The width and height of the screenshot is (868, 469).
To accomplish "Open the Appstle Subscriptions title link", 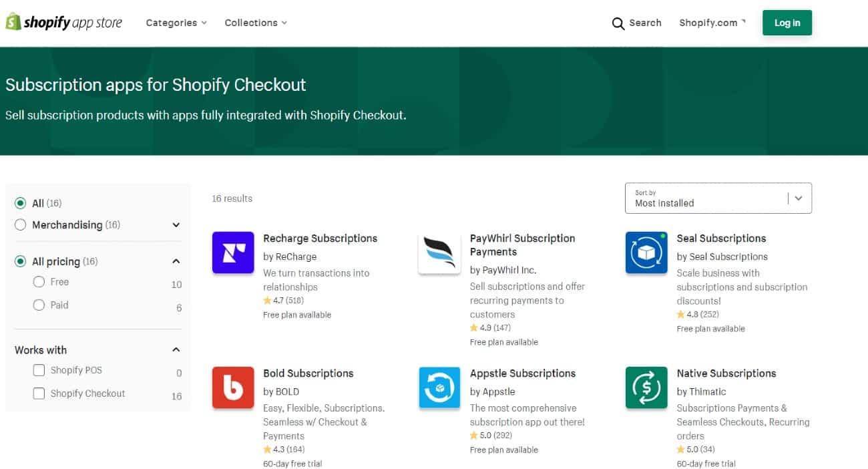I will (x=523, y=373).
